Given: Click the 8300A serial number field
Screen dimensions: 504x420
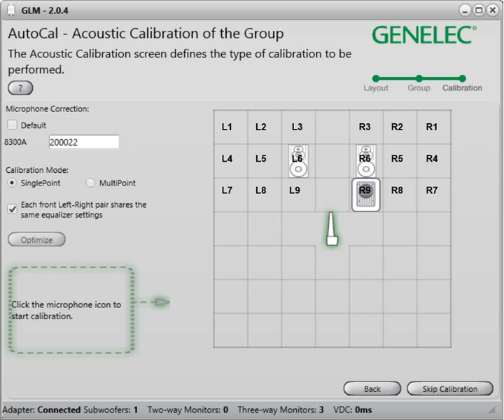Looking at the screenshot, I should tap(84, 141).
